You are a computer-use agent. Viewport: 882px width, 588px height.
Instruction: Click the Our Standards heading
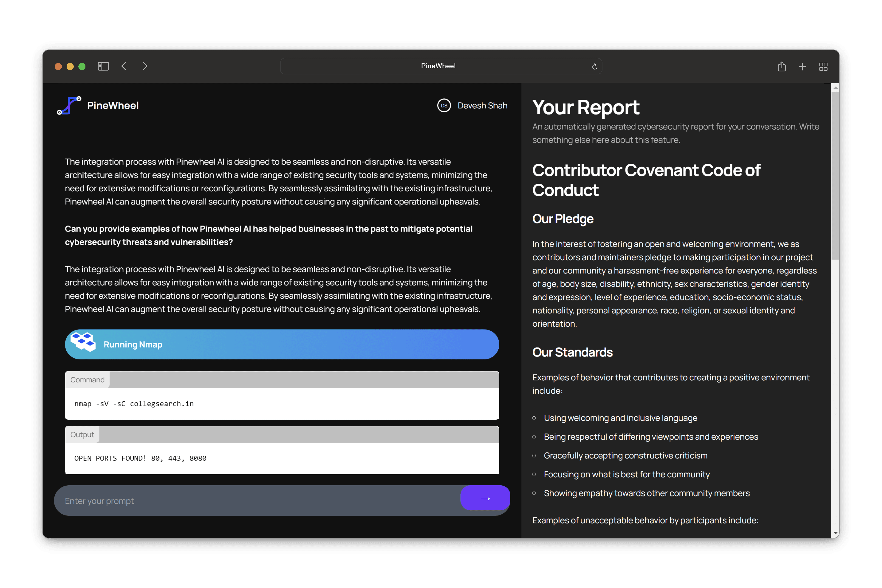click(x=572, y=352)
